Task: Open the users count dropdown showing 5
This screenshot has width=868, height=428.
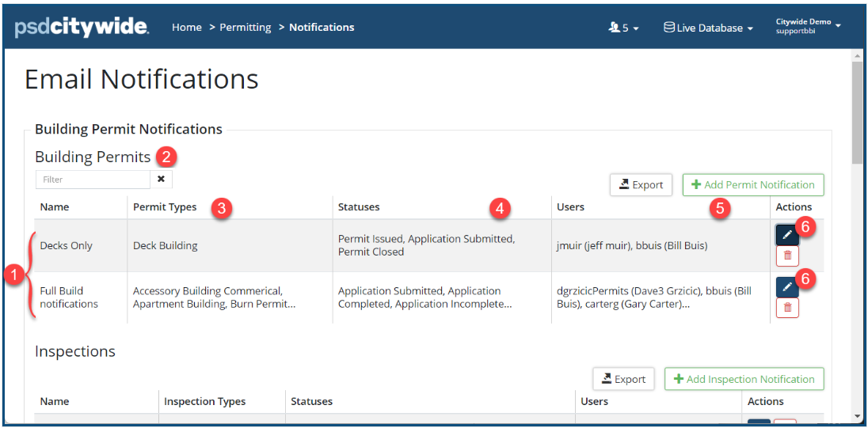Action: (622, 28)
